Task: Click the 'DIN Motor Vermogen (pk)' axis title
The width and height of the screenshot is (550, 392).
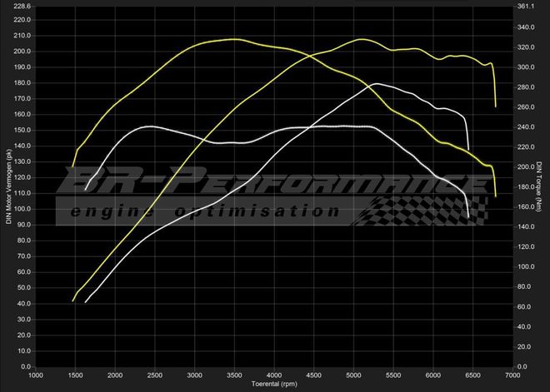Action: pos(9,186)
